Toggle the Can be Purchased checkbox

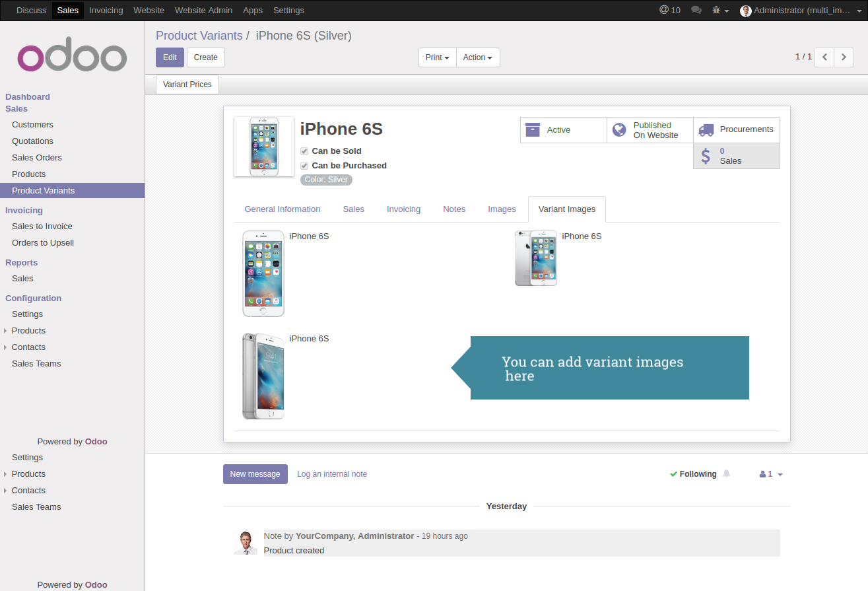click(304, 165)
